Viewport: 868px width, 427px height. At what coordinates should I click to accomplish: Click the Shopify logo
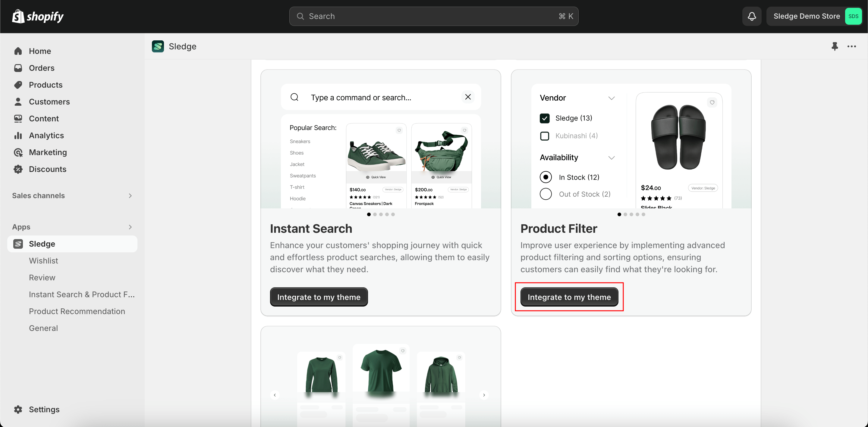tap(38, 16)
